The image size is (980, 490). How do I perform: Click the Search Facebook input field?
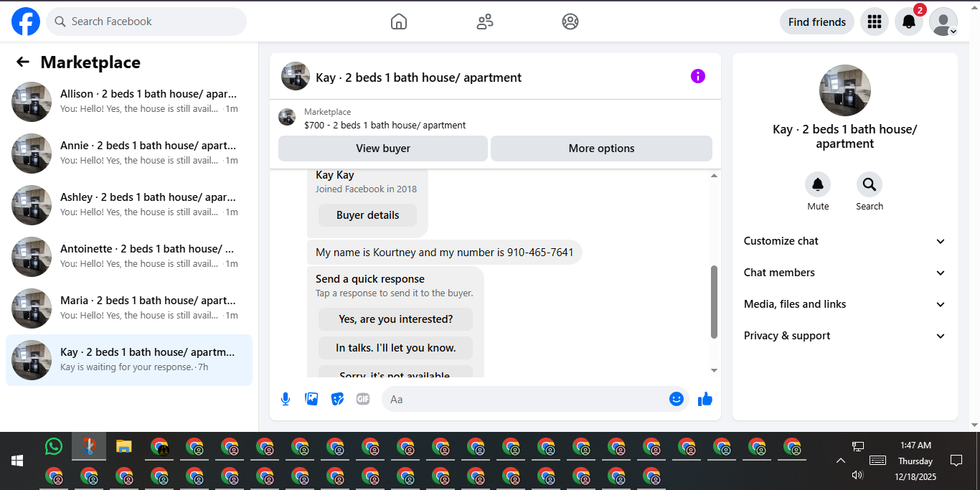click(146, 22)
